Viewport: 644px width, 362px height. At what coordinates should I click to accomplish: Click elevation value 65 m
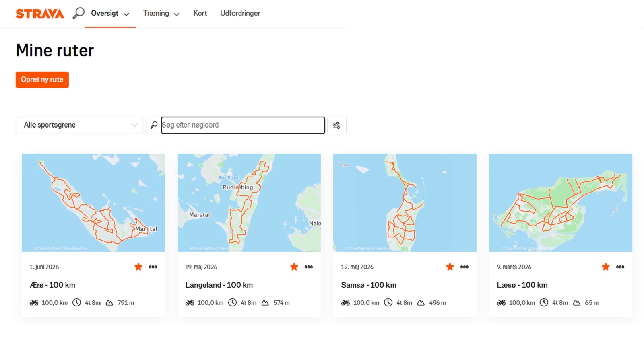point(592,303)
